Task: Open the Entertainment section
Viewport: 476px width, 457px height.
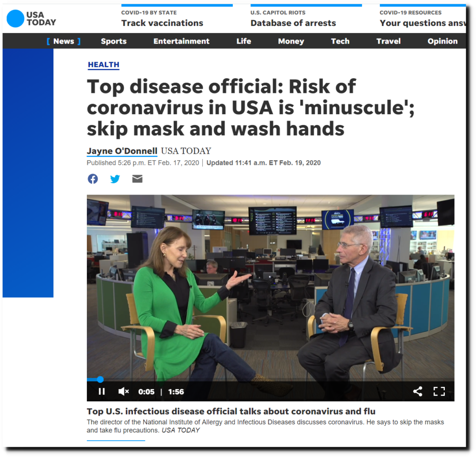Action: pos(181,41)
